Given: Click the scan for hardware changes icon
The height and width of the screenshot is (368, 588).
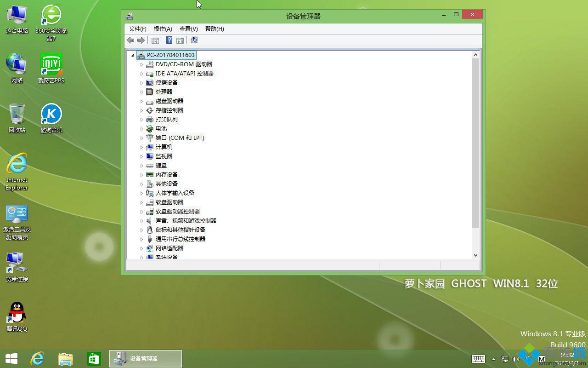Looking at the screenshot, I should click(x=194, y=40).
